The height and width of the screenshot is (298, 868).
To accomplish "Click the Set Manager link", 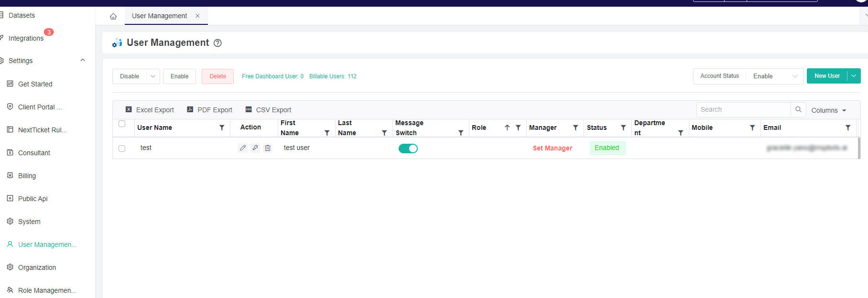I will [x=552, y=148].
